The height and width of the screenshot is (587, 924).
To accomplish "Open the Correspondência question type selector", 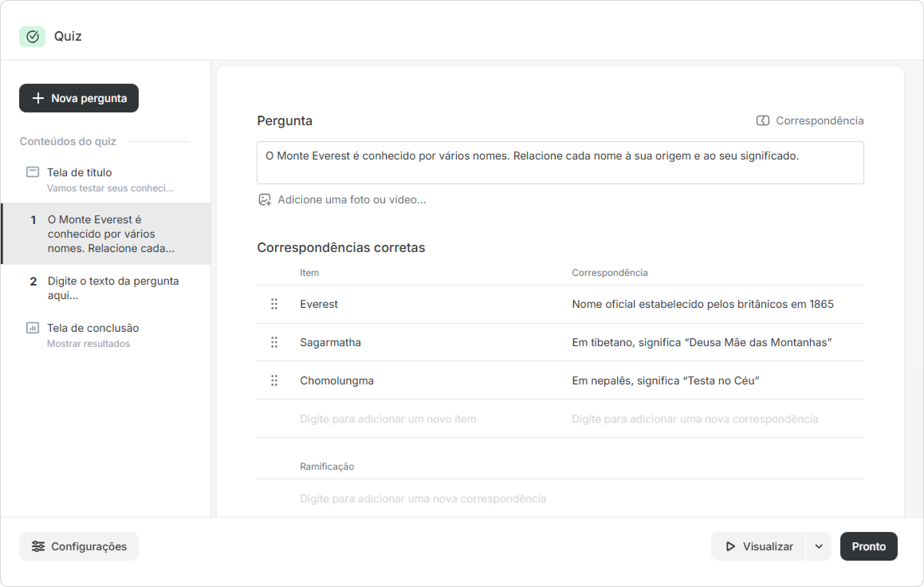I will (810, 120).
